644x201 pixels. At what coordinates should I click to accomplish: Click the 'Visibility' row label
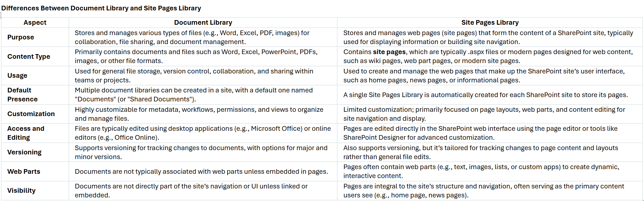click(x=21, y=191)
